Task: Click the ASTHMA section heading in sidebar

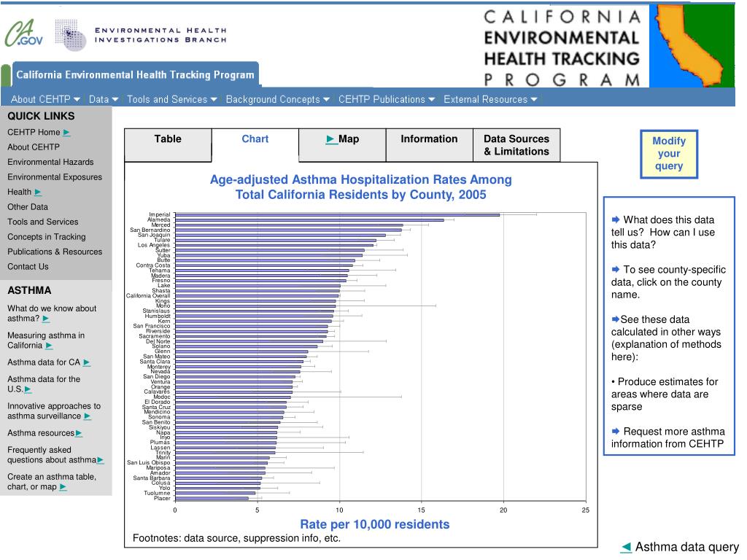Action: 29,290
